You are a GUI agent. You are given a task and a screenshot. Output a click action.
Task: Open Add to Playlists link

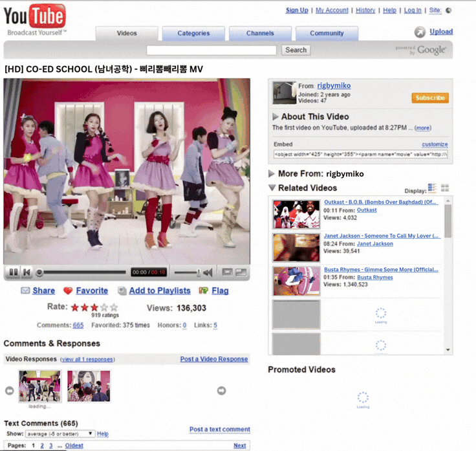[160, 291]
